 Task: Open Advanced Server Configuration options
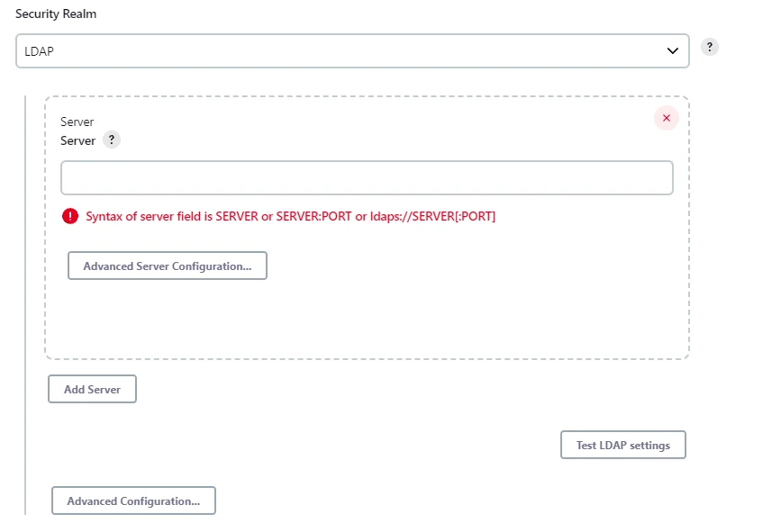click(167, 266)
